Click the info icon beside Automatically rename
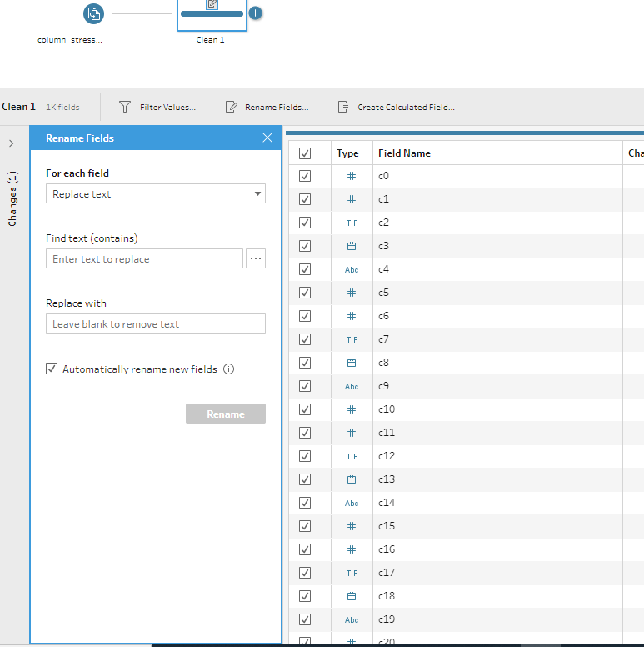The image size is (644, 647). pyautogui.click(x=229, y=369)
